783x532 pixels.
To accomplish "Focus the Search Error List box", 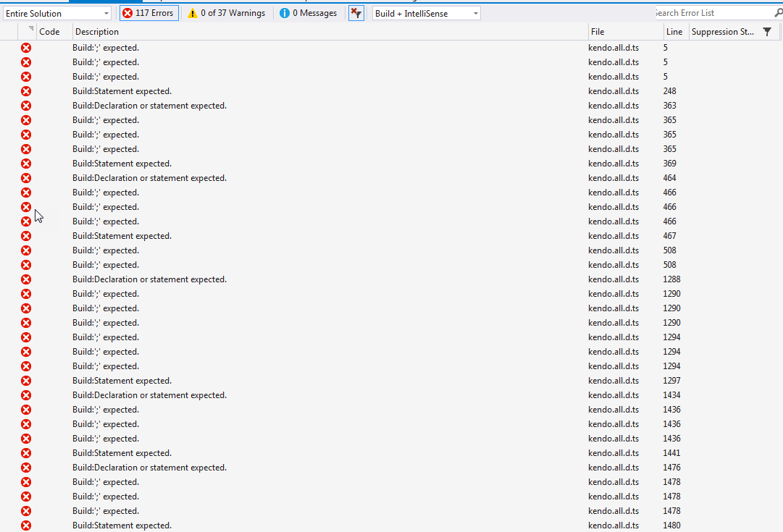I will (x=713, y=13).
